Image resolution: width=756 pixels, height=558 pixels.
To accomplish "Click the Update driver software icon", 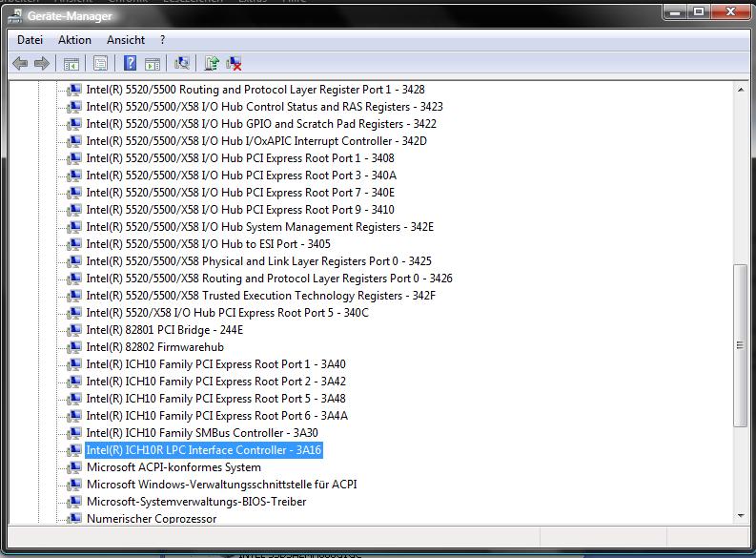I will pyautogui.click(x=212, y=63).
